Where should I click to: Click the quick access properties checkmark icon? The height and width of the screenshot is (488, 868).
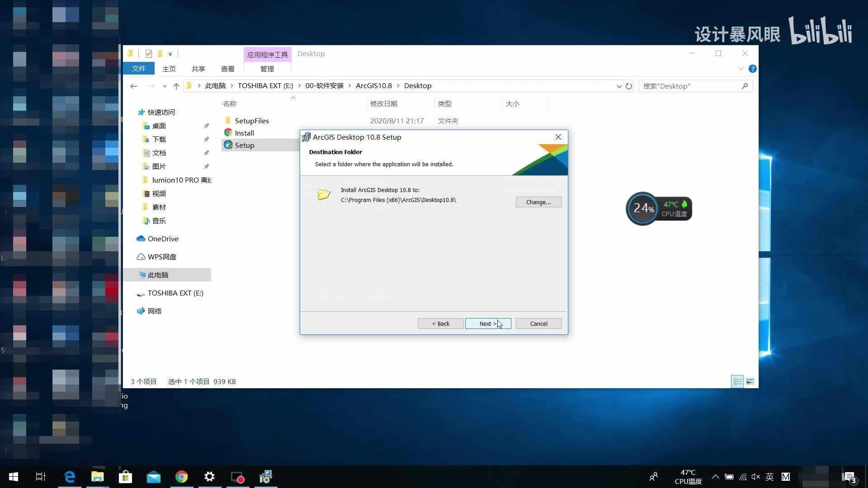pos(149,54)
